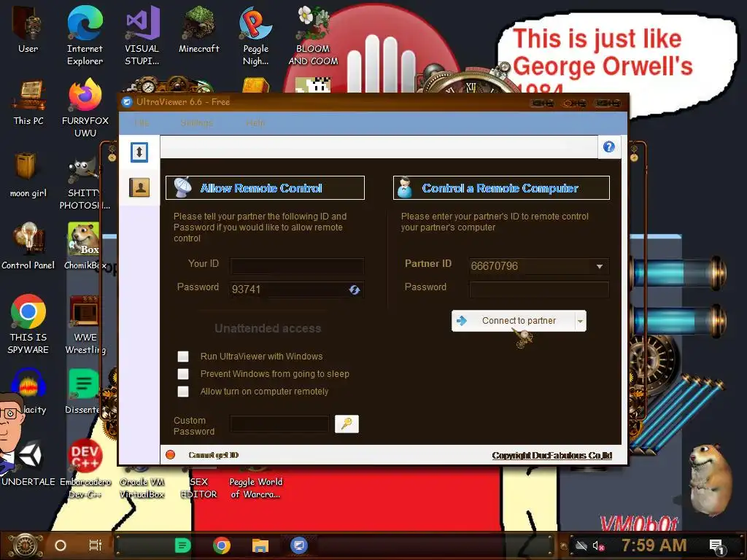Image resolution: width=747 pixels, height=560 pixels.
Task: Click the blue question mark help icon
Action: click(x=609, y=147)
